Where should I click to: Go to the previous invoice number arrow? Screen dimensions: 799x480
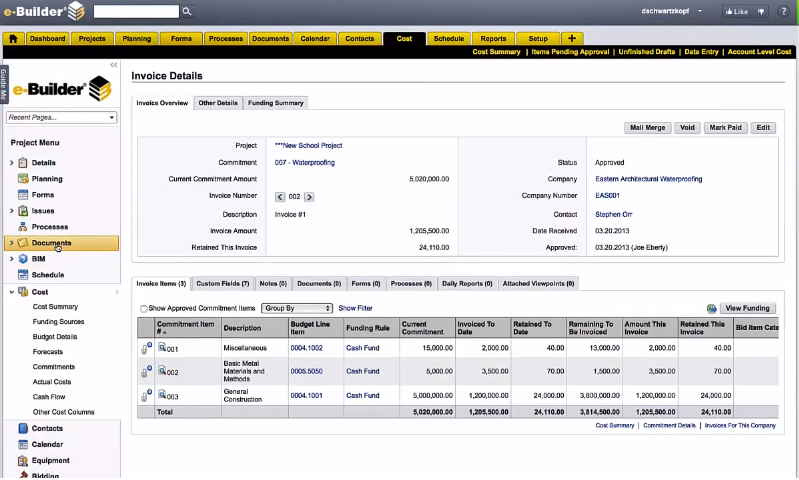point(280,197)
